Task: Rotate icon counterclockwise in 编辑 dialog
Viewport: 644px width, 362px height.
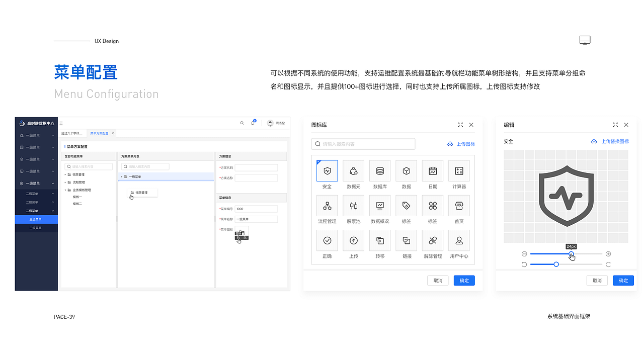Action: [x=524, y=264]
